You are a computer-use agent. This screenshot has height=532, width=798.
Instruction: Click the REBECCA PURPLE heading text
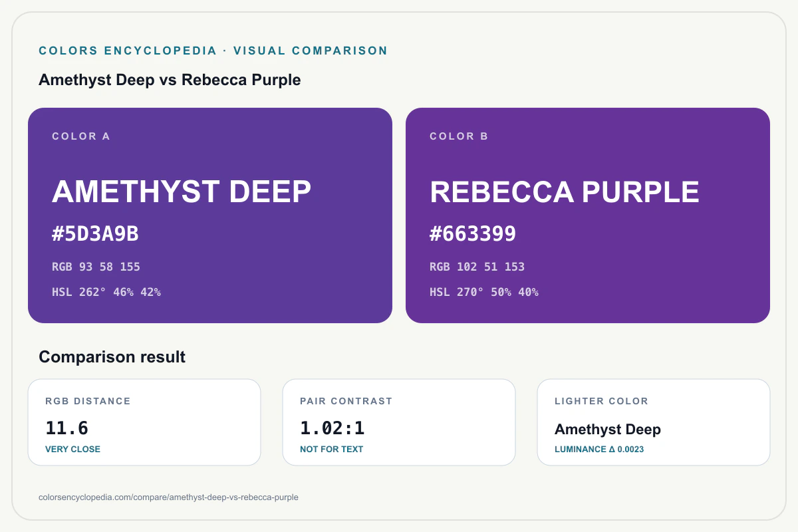coord(565,192)
